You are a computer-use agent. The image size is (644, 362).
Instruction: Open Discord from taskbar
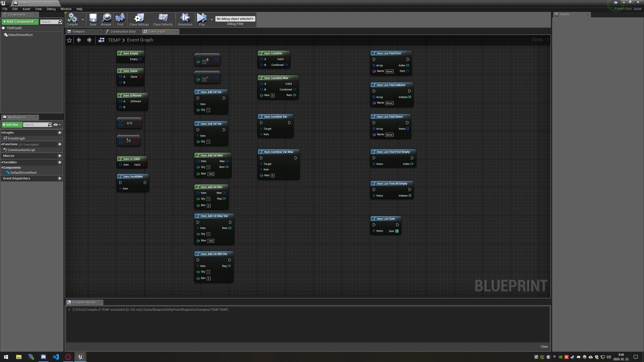coord(43,357)
